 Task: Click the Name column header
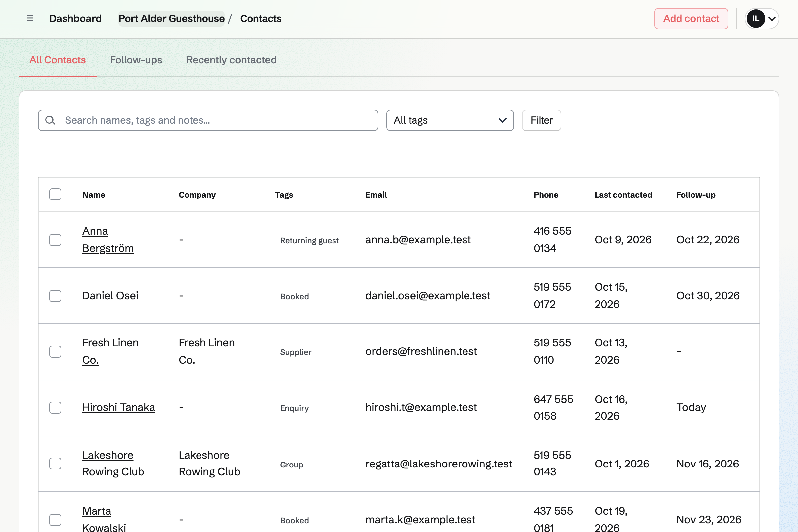(94, 195)
